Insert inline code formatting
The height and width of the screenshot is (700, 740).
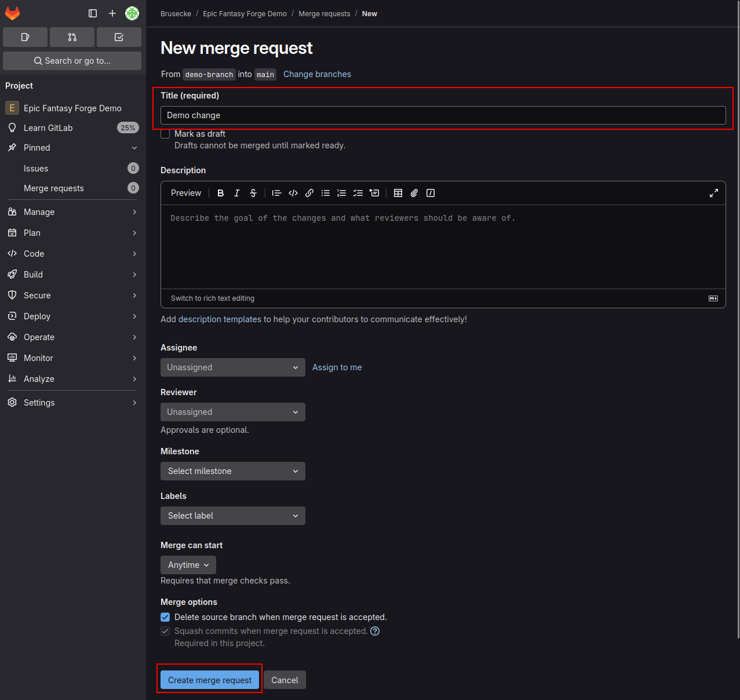click(x=293, y=193)
